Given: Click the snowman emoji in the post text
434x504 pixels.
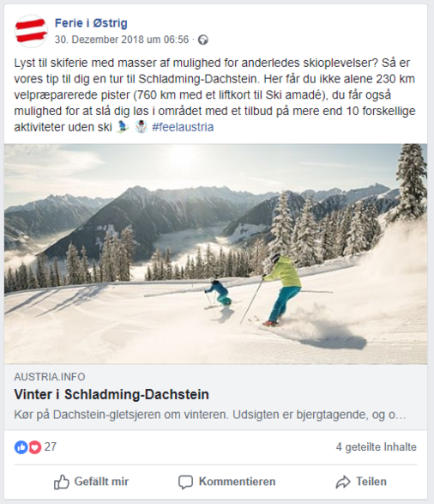Looking at the screenshot, I should tap(142, 126).
